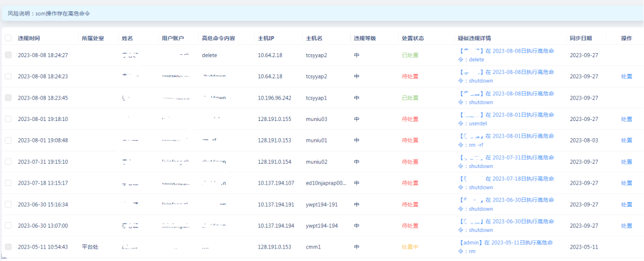The image size is (644, 261).
Task: Check the row dated 2023-08-01 19:08:48
Action: (x=8, y=141)
